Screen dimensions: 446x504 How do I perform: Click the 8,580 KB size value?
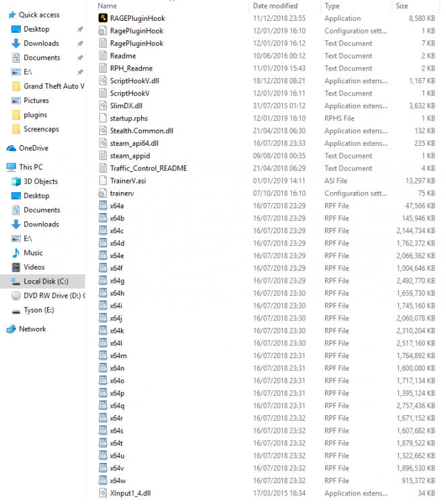tap(422, 18)
